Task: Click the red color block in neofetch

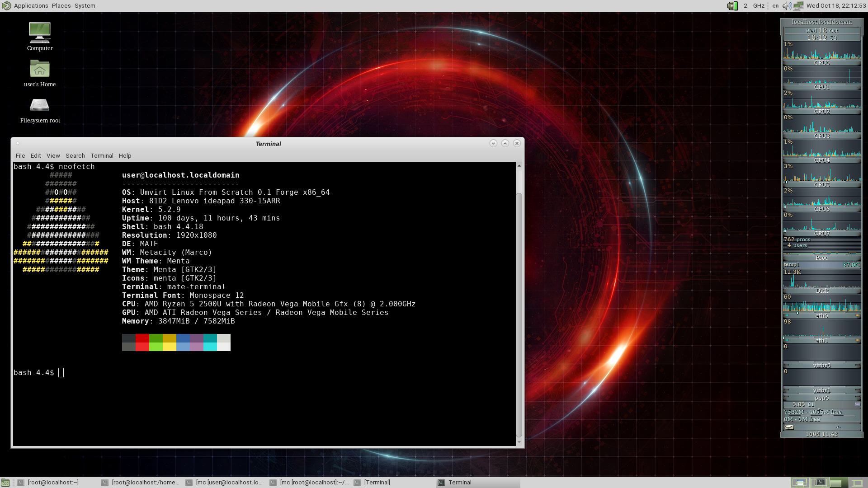Action: 142,338
